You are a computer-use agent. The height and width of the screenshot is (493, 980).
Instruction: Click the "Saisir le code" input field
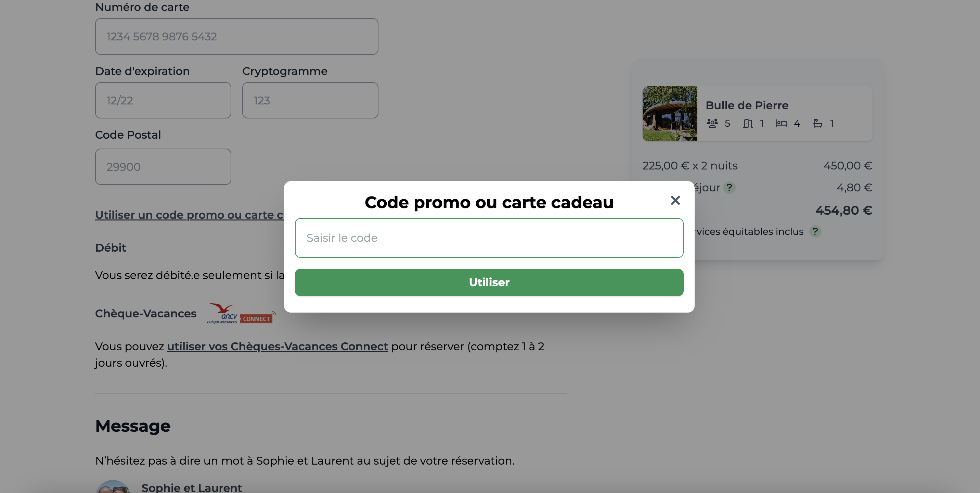coord(489,238)
